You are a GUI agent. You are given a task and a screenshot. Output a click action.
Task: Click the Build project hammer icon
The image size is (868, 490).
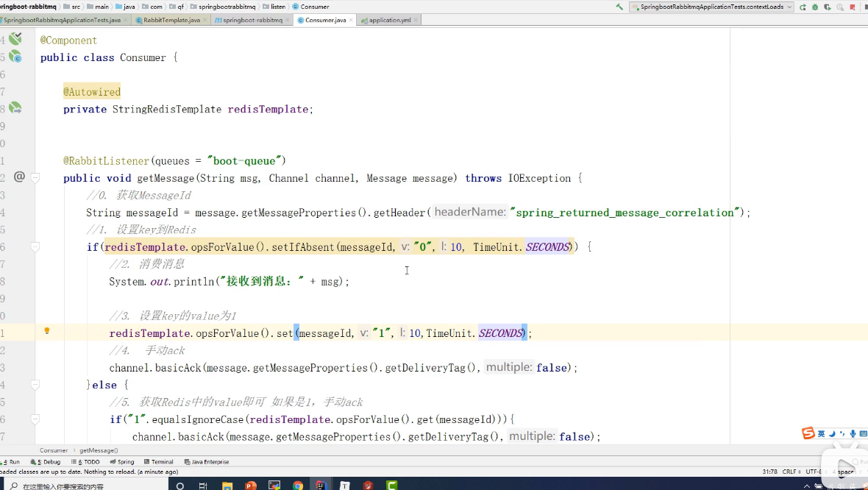tap(620, 7)
